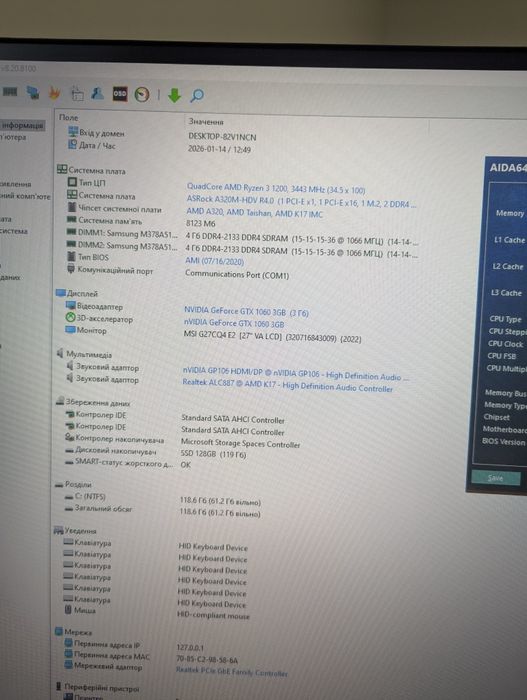The width and height of the screenshot is (527, 700).
Task: Click the Миша mouse icon
Action: pos(68,609)
